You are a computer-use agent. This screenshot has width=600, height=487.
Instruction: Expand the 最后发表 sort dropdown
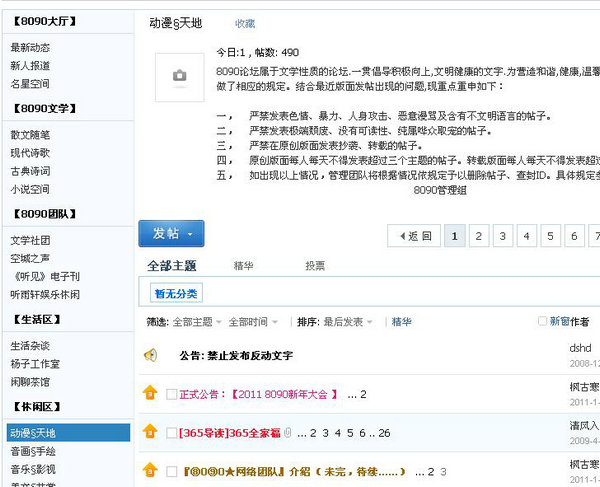(348, 322)
